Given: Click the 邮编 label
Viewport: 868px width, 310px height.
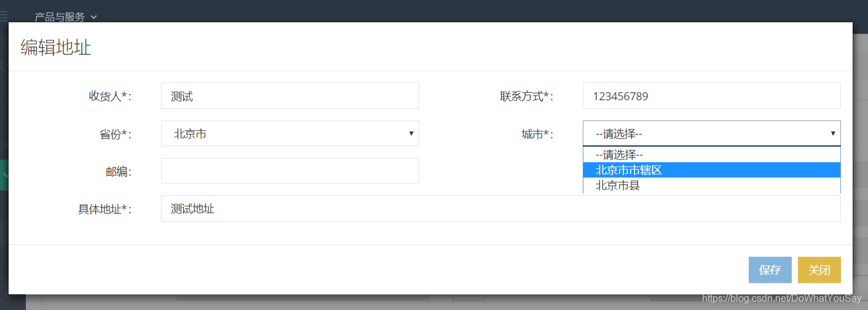Looking at the screenshot, I should 118,171.
